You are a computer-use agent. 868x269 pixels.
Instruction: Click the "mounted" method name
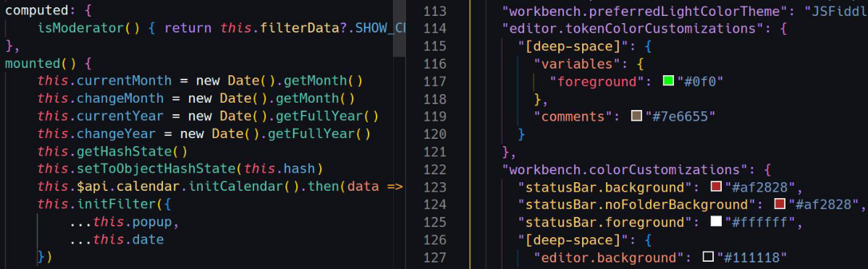[x=33, y=63]
